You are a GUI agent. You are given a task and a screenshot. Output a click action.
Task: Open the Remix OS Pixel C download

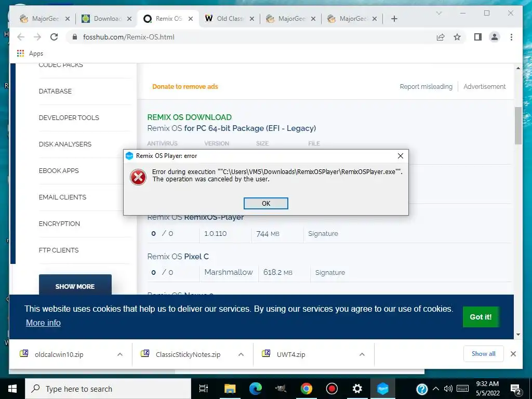click(x=178, y=257)
